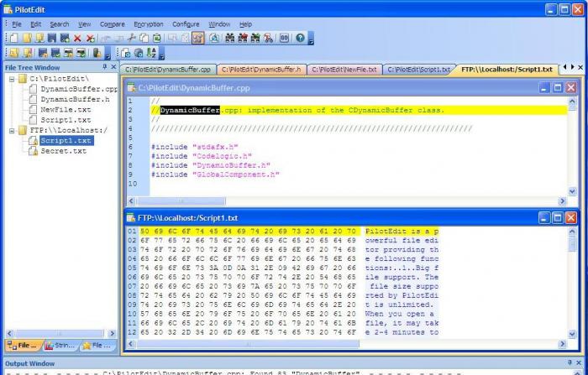Image resolution: width=588 pixels, height=375 pixels.
Task: Click line 6 #include "stdafx.h" text
Action: coord(194,147)
